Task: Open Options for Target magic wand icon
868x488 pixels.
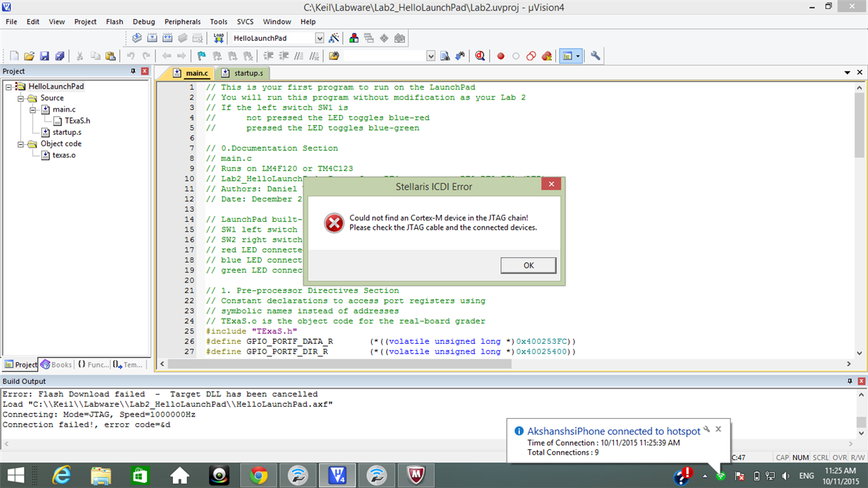Action: click(x=334, y=38)
